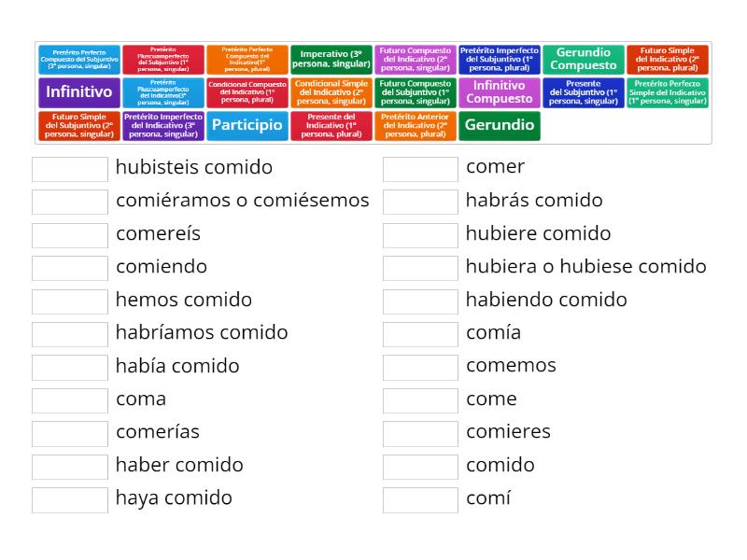The image size is (747, 560).
Task: Select the Infinitivo tile
Action: click(x=78, y=92)
